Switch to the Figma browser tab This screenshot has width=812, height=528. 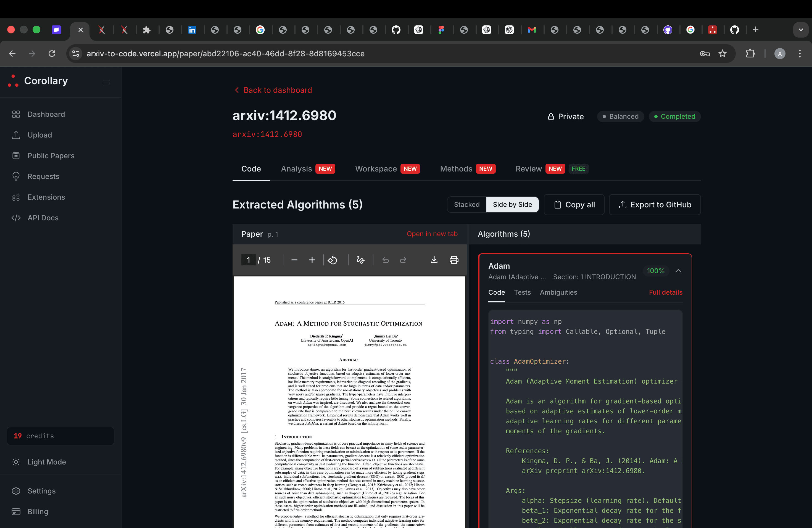coord(441,30)
